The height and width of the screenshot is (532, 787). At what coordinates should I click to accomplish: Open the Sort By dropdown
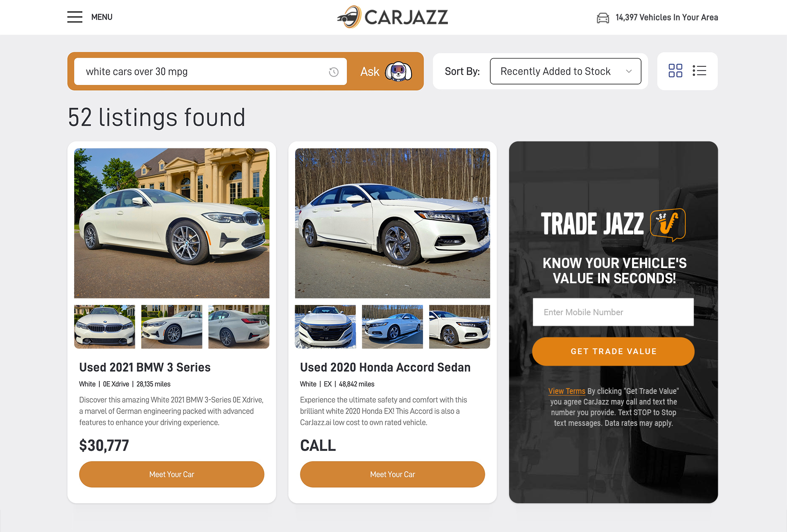pos(565,71)
